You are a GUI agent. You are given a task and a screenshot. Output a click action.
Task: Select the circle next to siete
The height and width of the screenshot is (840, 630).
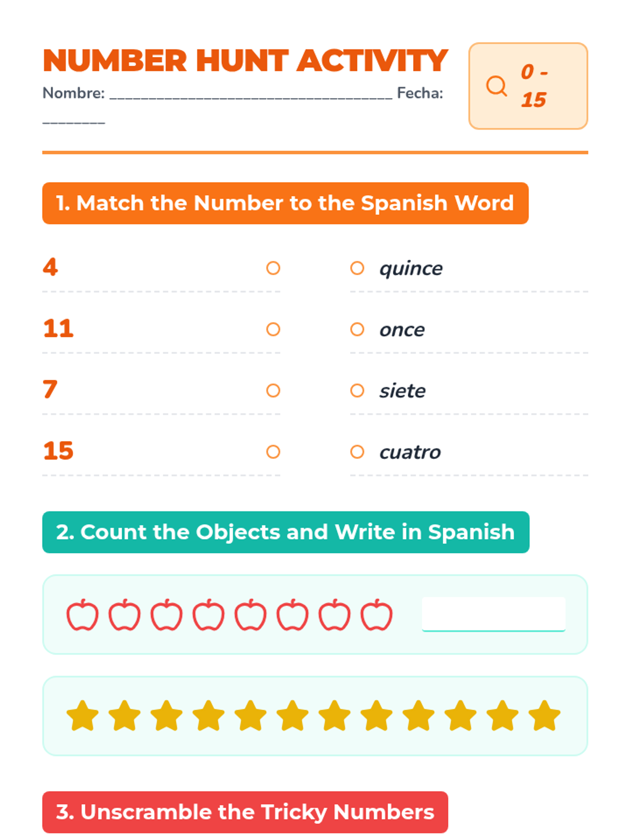pyautogui.click(x=357, y=391)
